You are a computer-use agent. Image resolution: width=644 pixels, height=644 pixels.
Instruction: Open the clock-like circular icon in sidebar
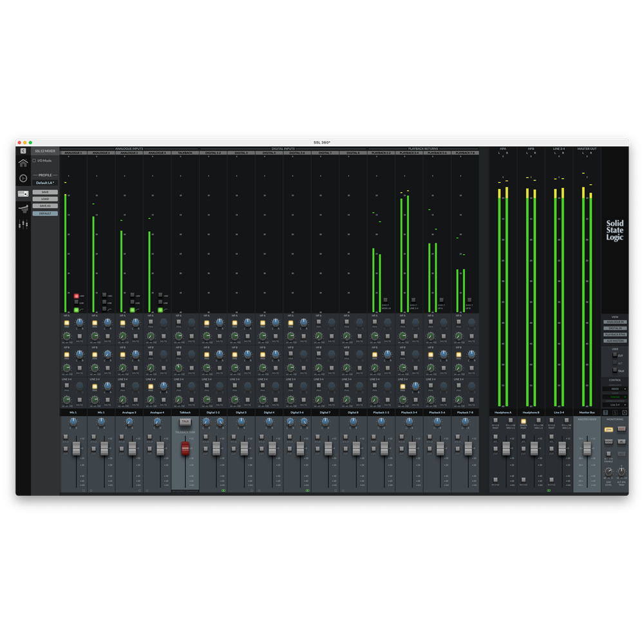[23, 178]
